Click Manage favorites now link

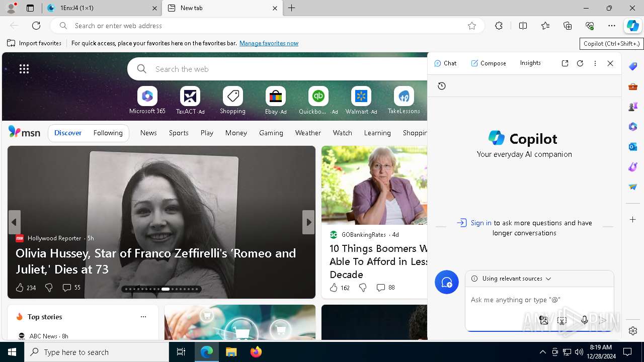click(x=269, y=43)
